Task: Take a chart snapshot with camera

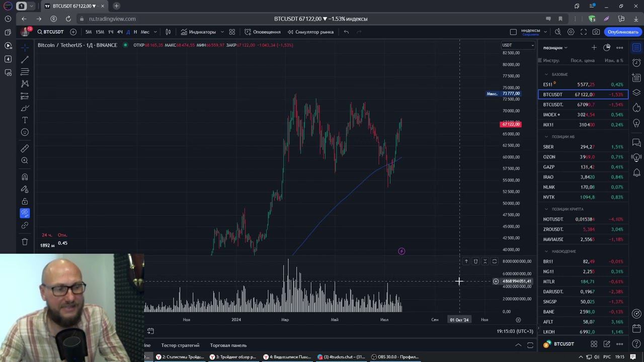Action: coord(596,32)
